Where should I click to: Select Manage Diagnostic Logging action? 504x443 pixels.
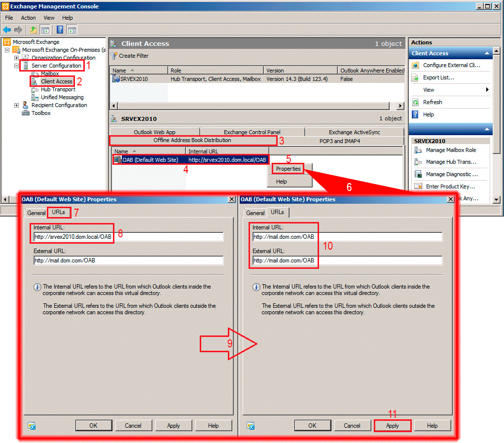click(x=449, y=174)
